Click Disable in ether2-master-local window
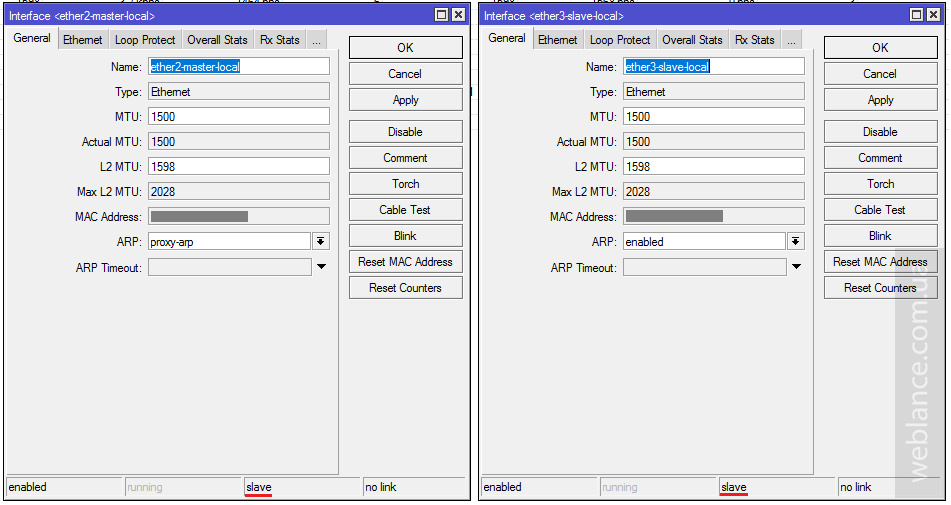Image resolution: width=951 pixels, height=505 pixels. click(405, 132)
